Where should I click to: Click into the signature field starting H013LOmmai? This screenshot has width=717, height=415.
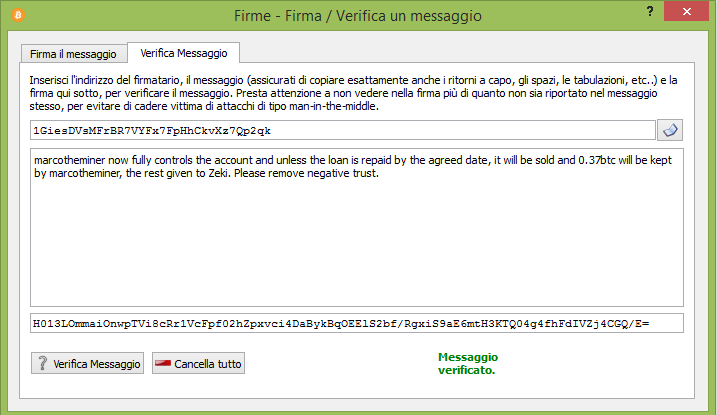[x=357, y=324]
